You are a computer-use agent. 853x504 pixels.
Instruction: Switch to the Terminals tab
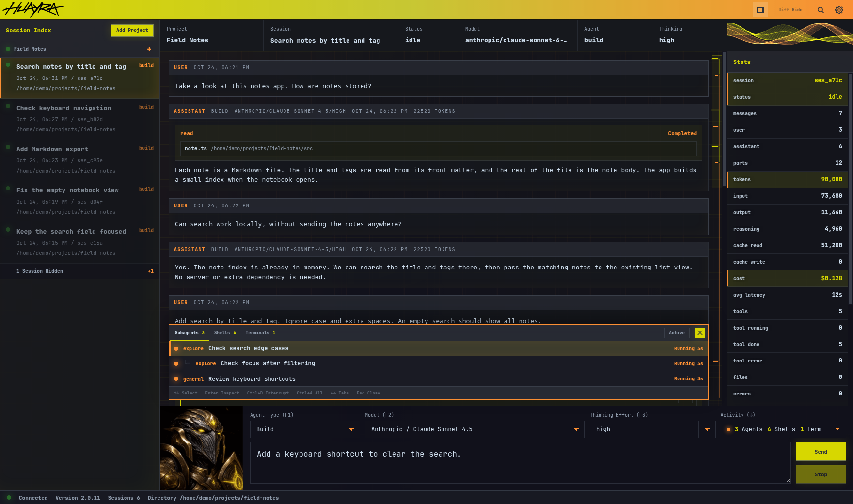pos(260,333)
